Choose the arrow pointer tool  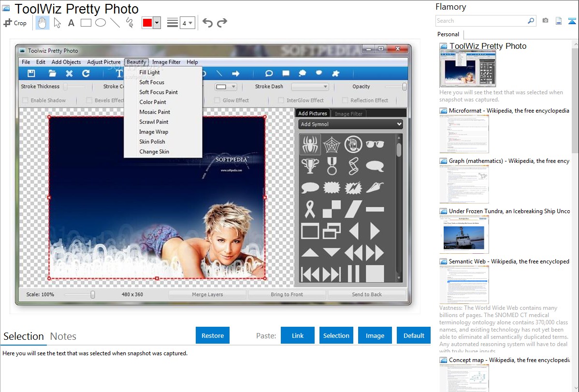click(57, 23)
